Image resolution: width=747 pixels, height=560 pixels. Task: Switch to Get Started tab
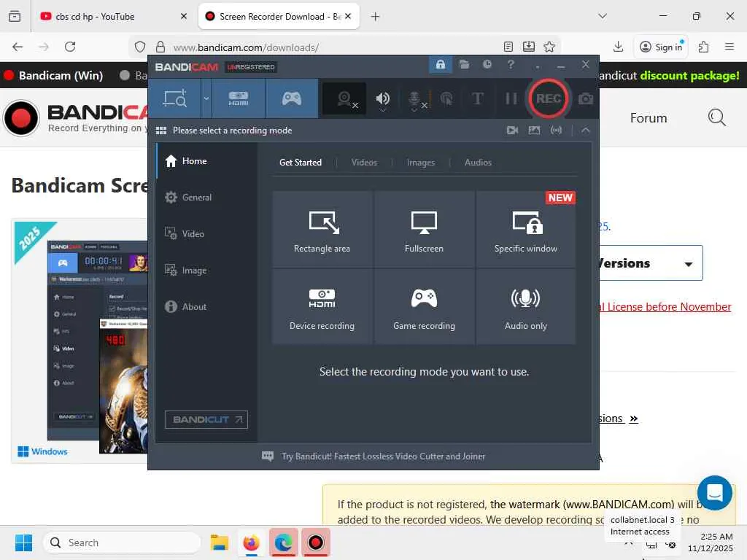(x=300, y=163)
